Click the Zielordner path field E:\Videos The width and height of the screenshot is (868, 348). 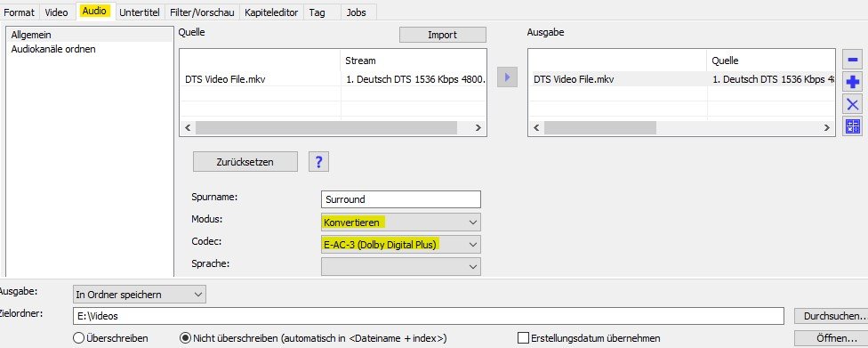point(428,316)
